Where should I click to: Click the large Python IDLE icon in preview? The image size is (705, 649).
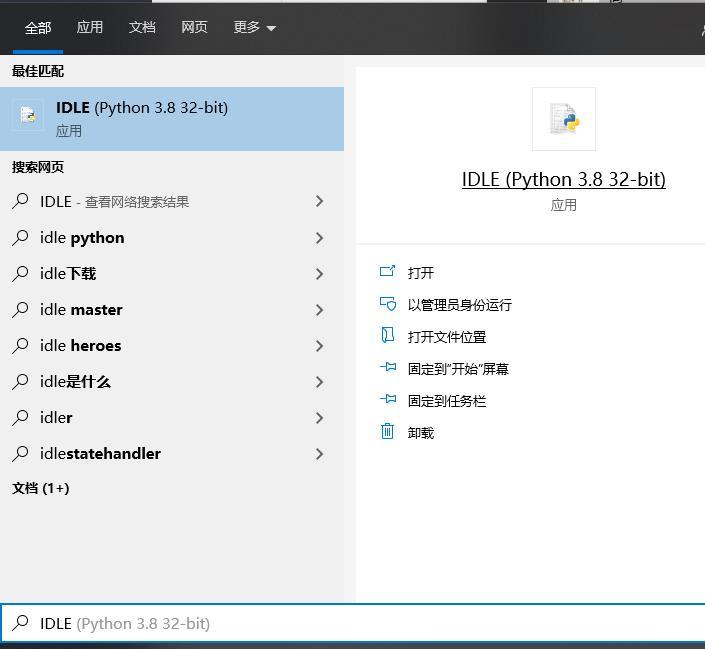[564, 119]
